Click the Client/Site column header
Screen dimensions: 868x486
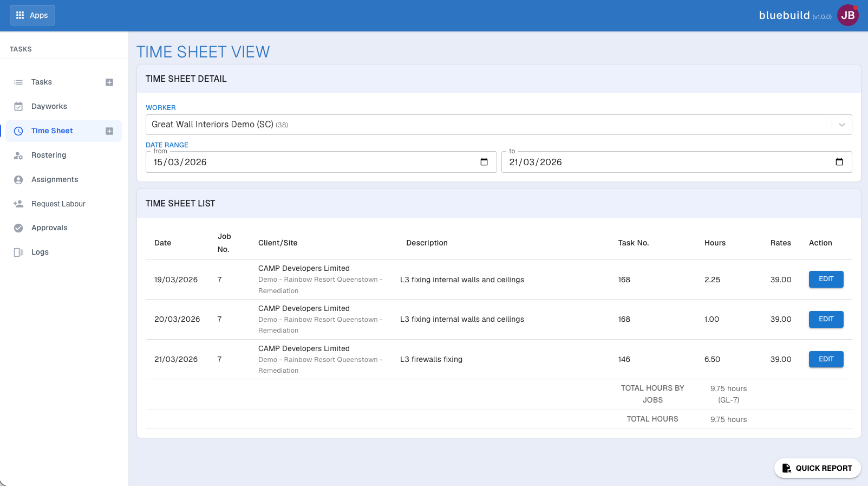click(x=278, y=243)
